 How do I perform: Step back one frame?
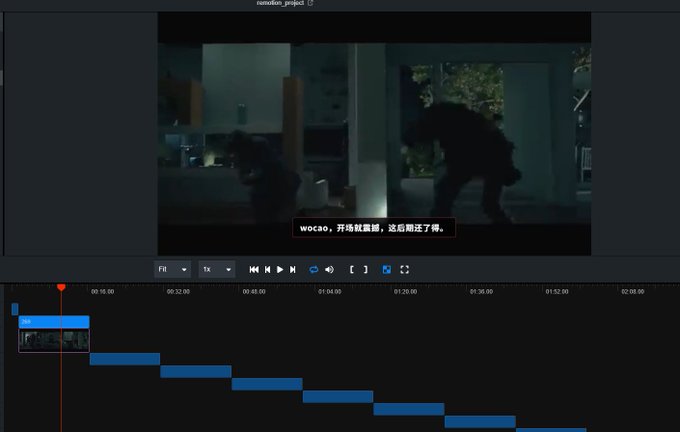tap(268, 269)
